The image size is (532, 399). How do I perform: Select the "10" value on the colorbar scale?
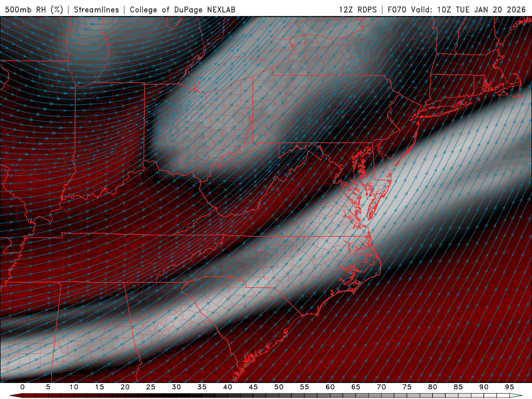click(x=74, y=387)
